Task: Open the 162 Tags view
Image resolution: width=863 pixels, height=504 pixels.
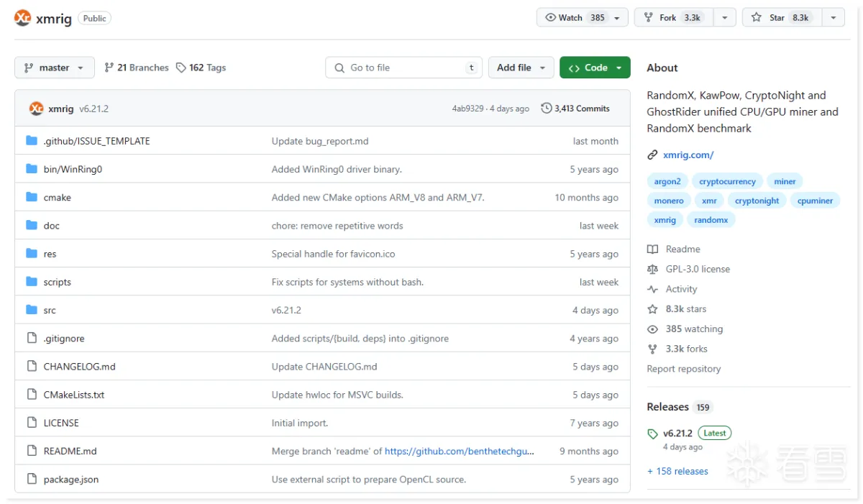Action: pos(201,68)
